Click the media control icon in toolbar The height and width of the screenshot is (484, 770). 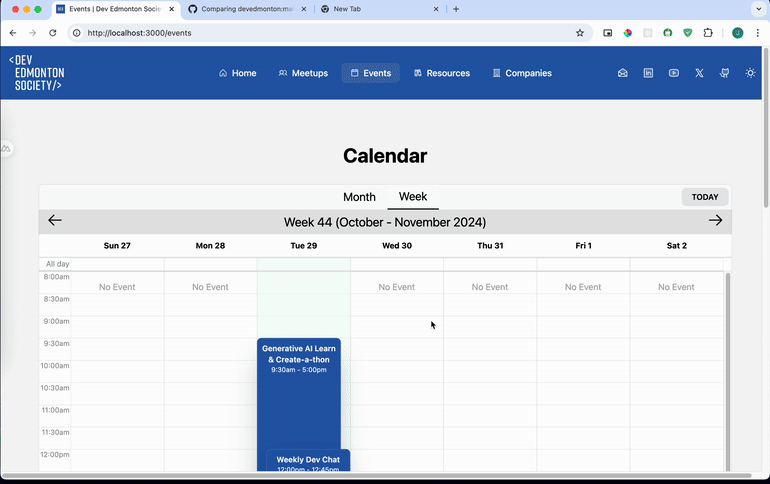tap(607, 33)
